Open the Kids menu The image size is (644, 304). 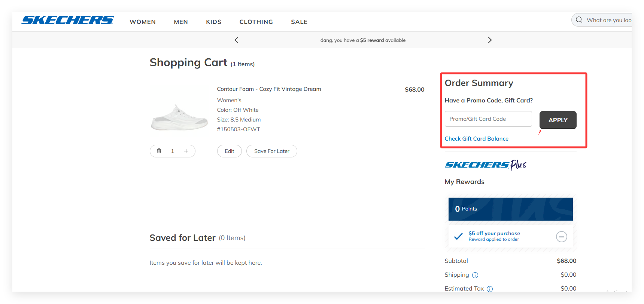[214, 22]
